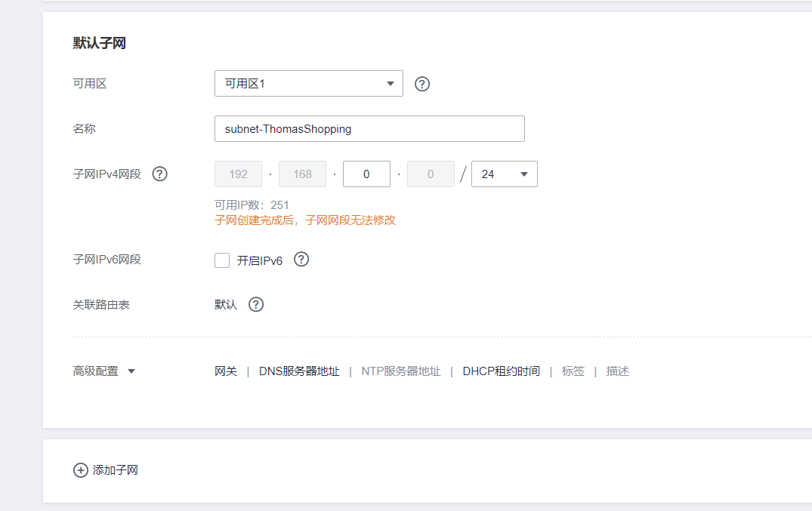Select the NTP服务器地址 advanced option
The width and height of the screenshot is (812, 511).
tap(400, 371)
